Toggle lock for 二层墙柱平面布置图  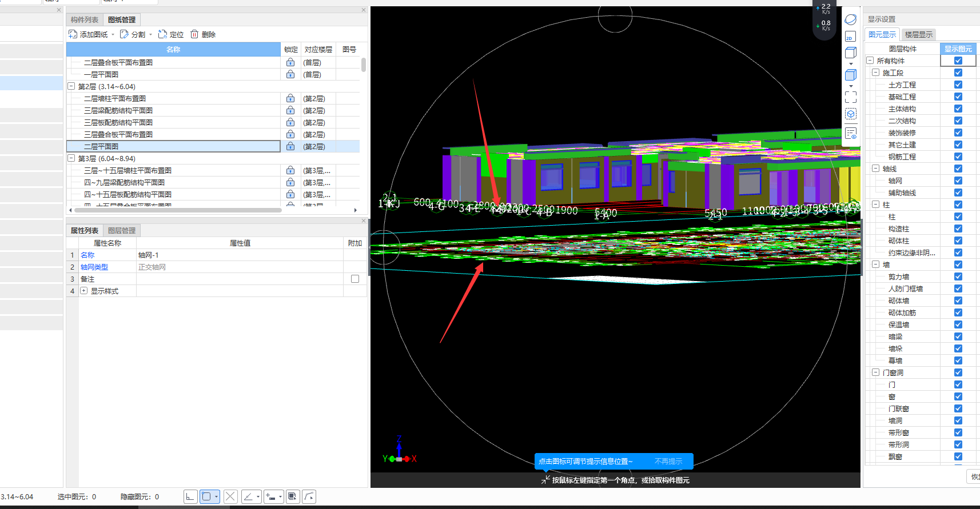click(x=290, y=98)
